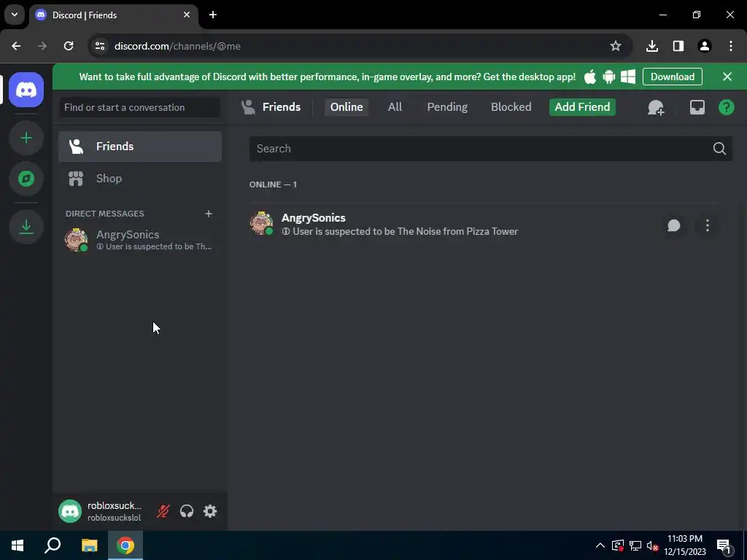Switch to the Blocked tab
Screen dimensions: 747x560
511,106
